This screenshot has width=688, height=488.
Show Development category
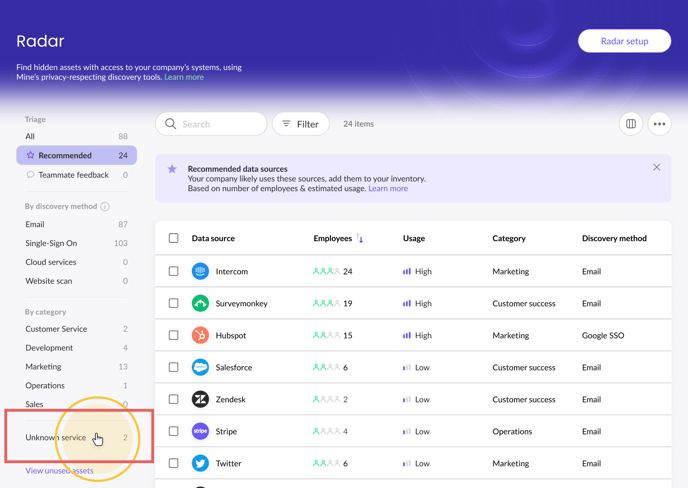point(76,348)
